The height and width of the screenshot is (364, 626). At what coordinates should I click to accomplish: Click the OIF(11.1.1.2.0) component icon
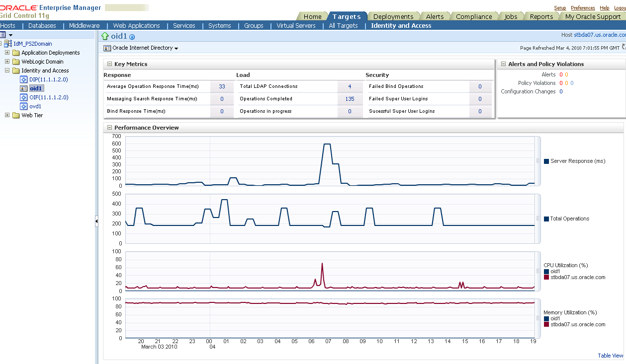[23, 97]
